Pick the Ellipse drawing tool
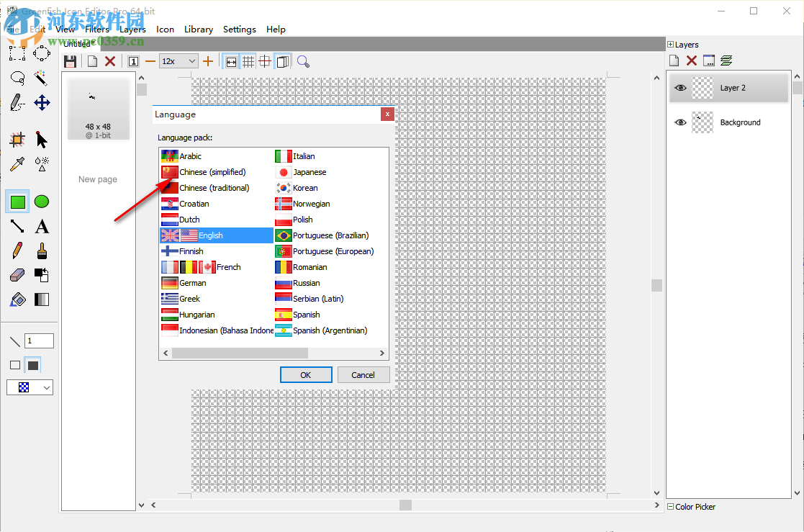Viewport: 804px width, 532px height. click(41, 202)
